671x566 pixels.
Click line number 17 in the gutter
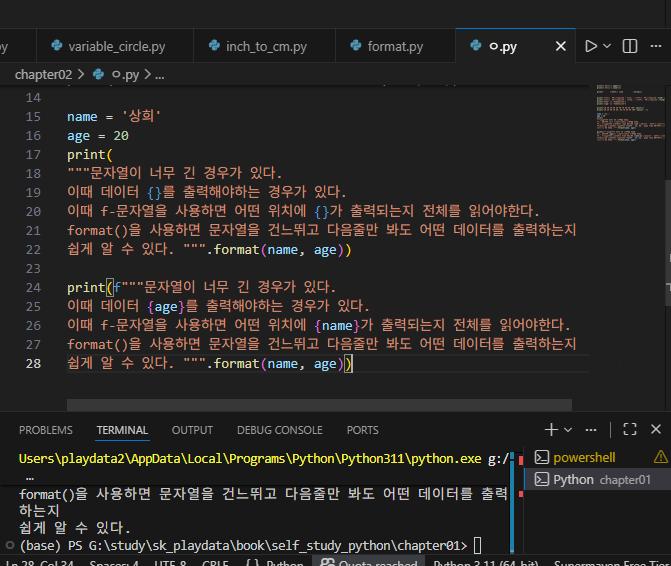click(33, 155)
